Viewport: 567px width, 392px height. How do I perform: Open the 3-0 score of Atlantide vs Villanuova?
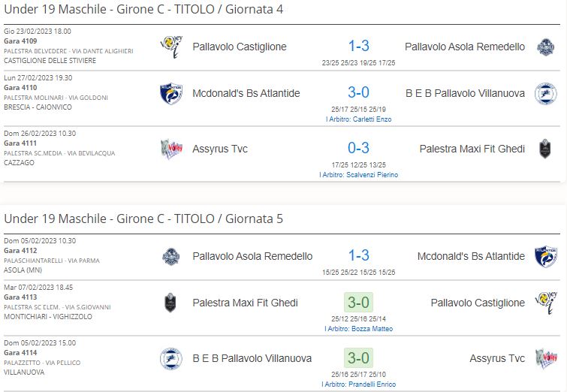pyautogui.click(x=359, y=92)
